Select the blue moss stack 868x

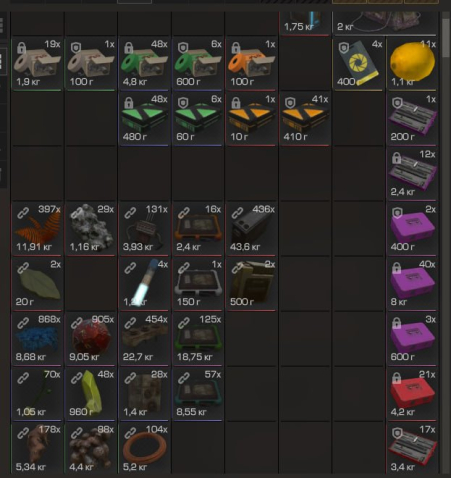[37, 339]
